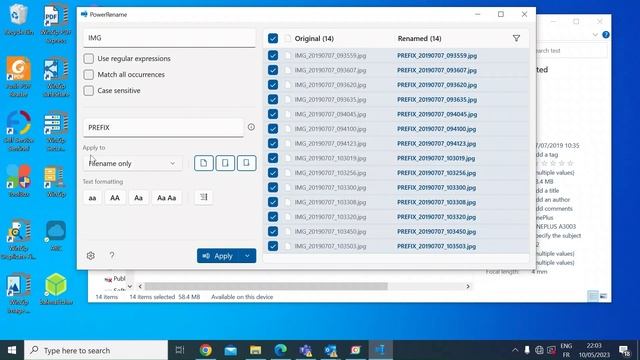The image size is (640, 360).
Task: Enable enumerate items button
Action: pos(203,197)
